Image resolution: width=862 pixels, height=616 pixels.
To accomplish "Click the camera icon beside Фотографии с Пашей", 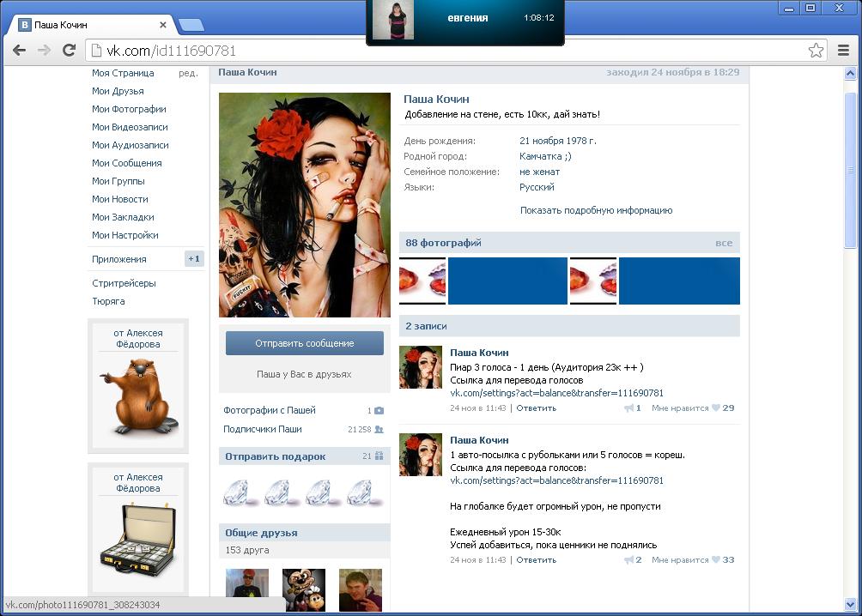I will [x=379, y=410].
